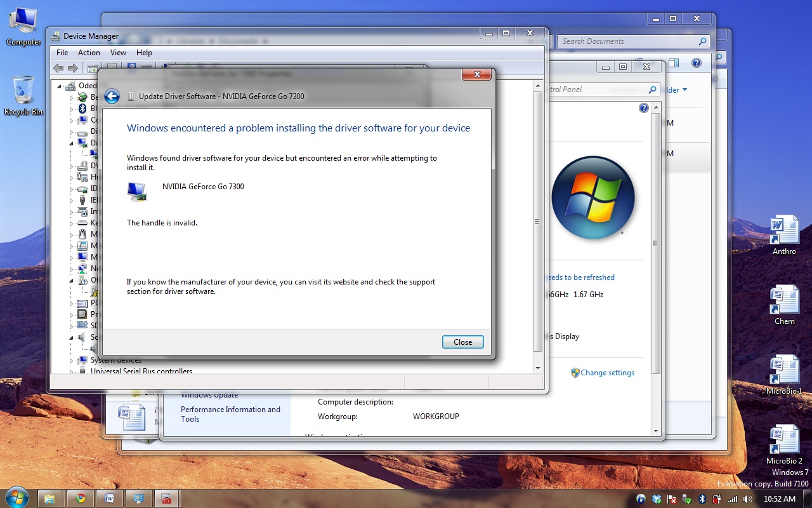Open Performance Information and Tools link
Image resolution: width=812 pixels, height=508 pixels.
click(230, 414)
